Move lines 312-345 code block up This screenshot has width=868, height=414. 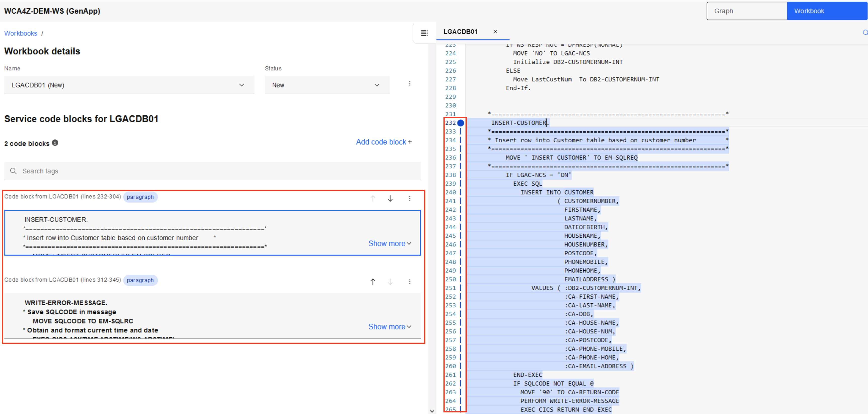pos(372,281)
